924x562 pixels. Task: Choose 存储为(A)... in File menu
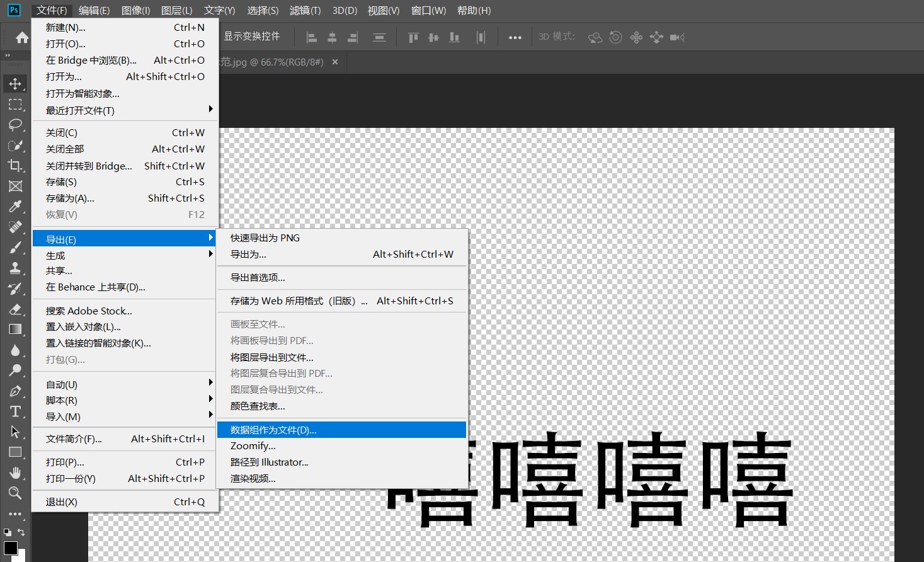pos(125,198)
